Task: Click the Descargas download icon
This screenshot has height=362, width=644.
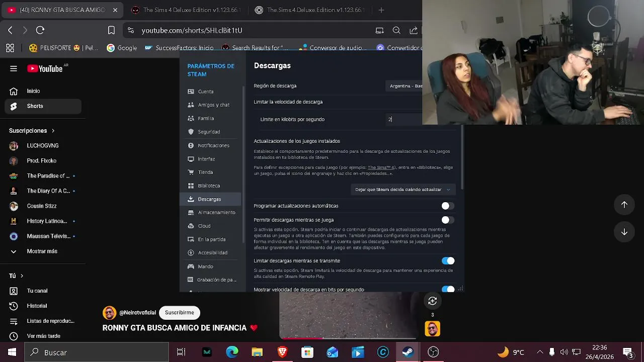Action: [x=191, y=199]
